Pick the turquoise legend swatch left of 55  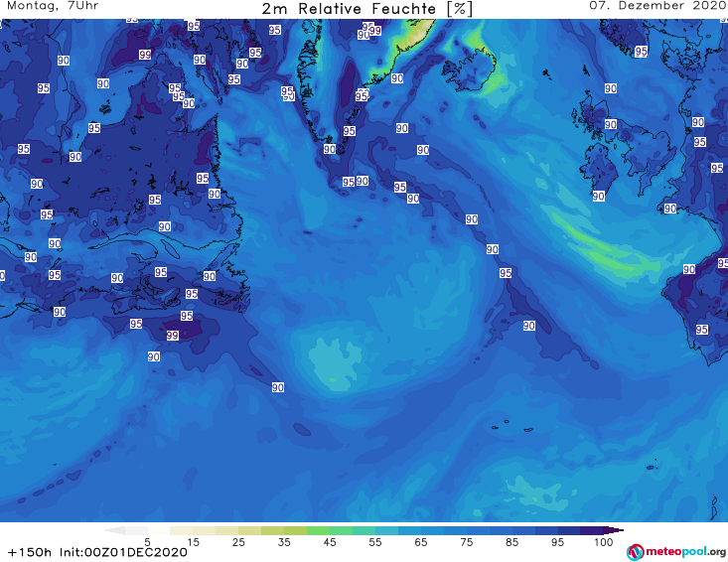[x=364, y=530]
